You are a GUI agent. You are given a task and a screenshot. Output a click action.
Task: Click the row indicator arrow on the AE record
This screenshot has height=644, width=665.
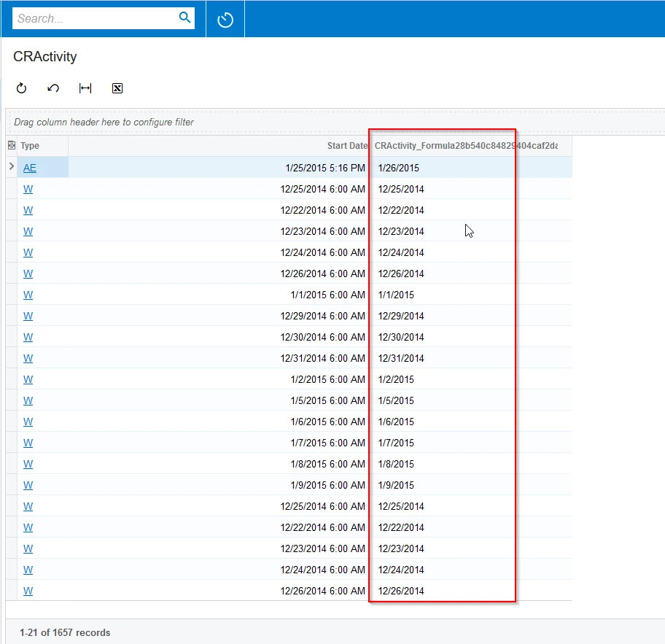coord(11,167)
